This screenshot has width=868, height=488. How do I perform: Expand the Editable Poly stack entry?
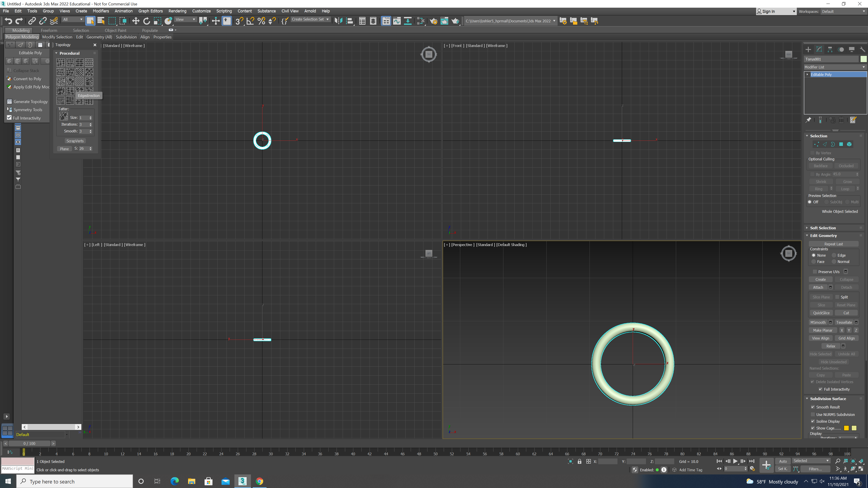click(x=807, y=74)
